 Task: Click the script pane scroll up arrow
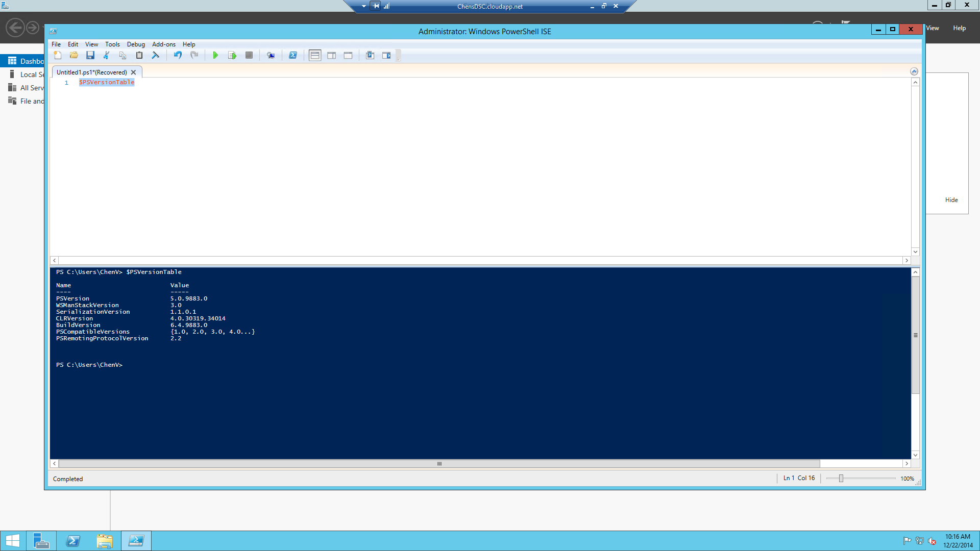[x=915, y=83]
